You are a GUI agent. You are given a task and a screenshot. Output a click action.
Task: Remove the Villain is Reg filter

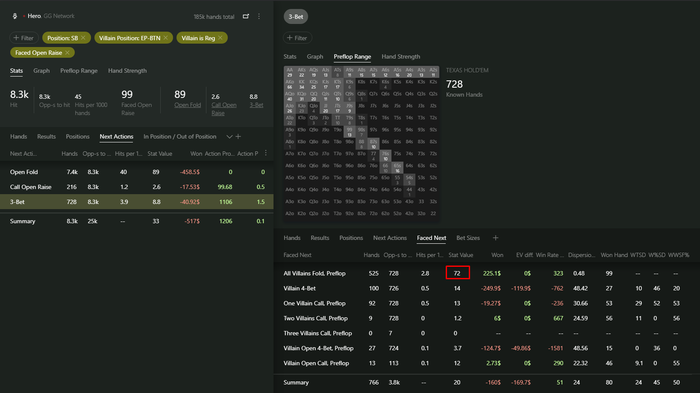(220, 38)
